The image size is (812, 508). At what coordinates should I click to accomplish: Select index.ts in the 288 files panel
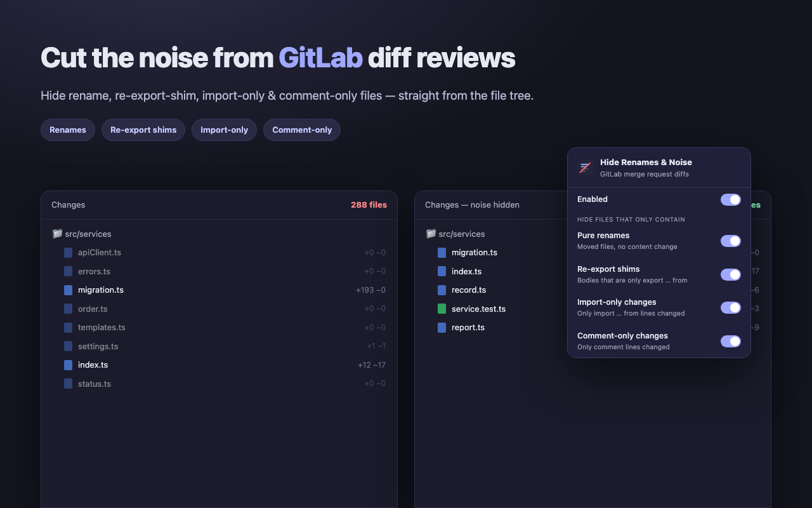(x=93, y=365)
